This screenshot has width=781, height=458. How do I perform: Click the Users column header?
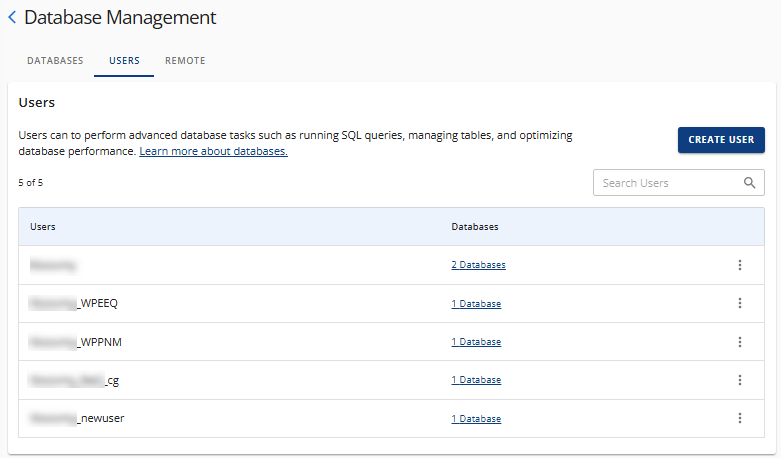[x=43, y=227]
